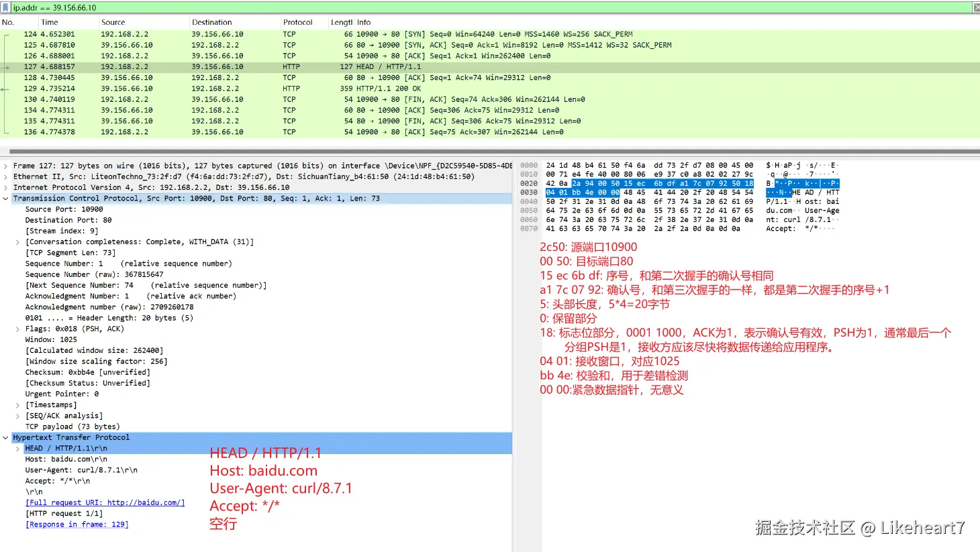Clear the display filter with the X button

pyautogui.click(x=976, y=7)
